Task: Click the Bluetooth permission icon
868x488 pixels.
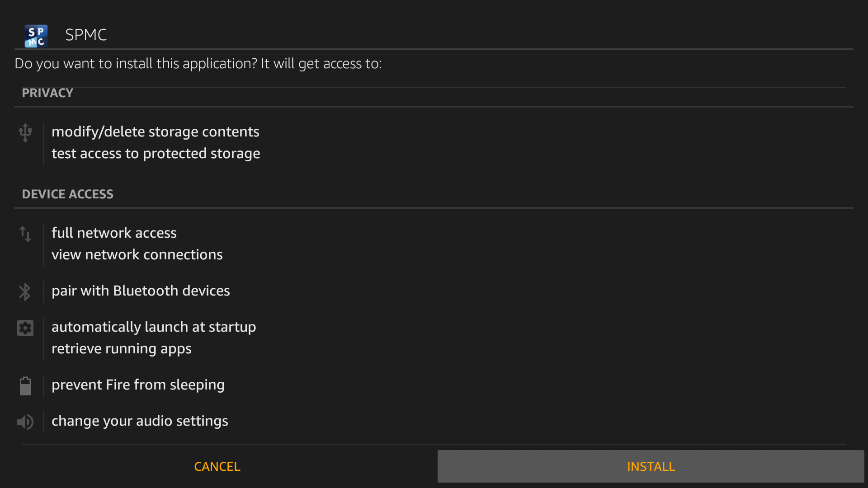Action: click(25, 292)
